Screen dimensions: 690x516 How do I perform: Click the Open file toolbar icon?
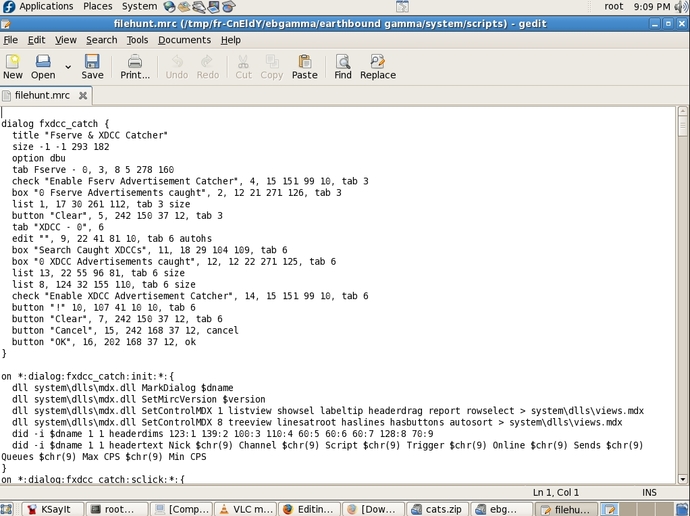pyautogui.click(x=43, y=67)
